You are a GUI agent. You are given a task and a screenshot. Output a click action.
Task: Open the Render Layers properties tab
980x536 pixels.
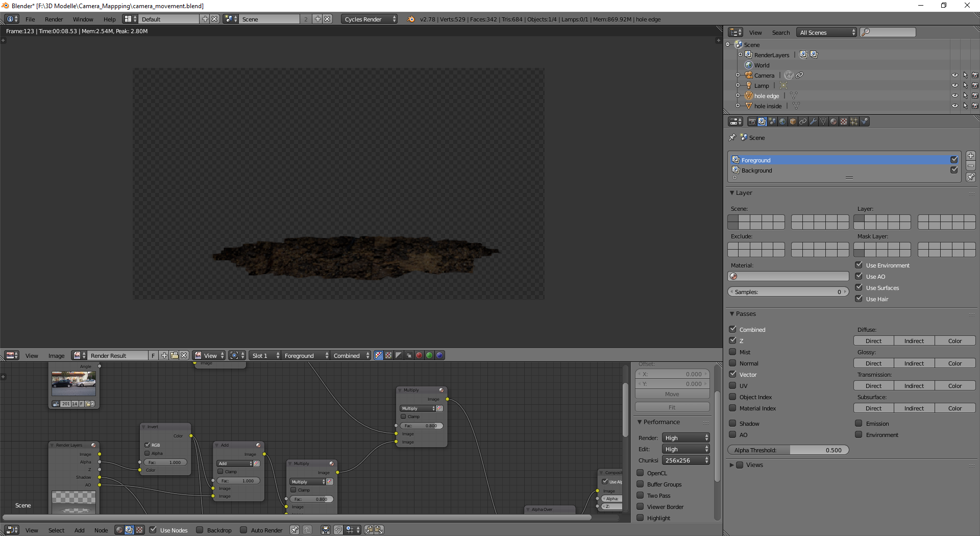point(762,121)
